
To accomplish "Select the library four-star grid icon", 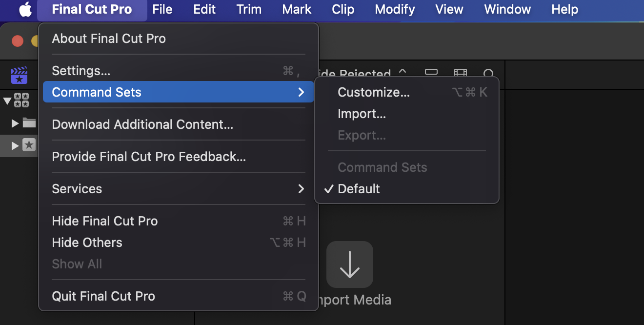I will click(21, 101).
